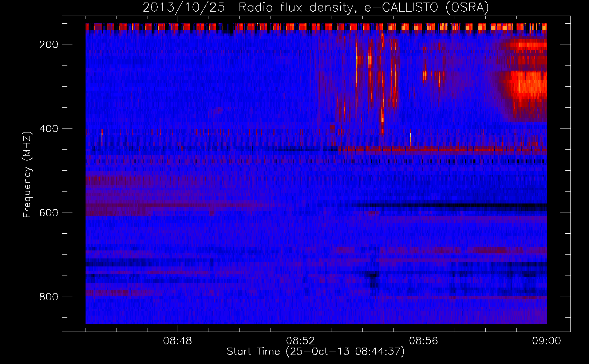Screen dimensions: 589x364
Task: Click the 'Start Time (25-Oct-13 08:44:37)' label
Action: point(316,352)
